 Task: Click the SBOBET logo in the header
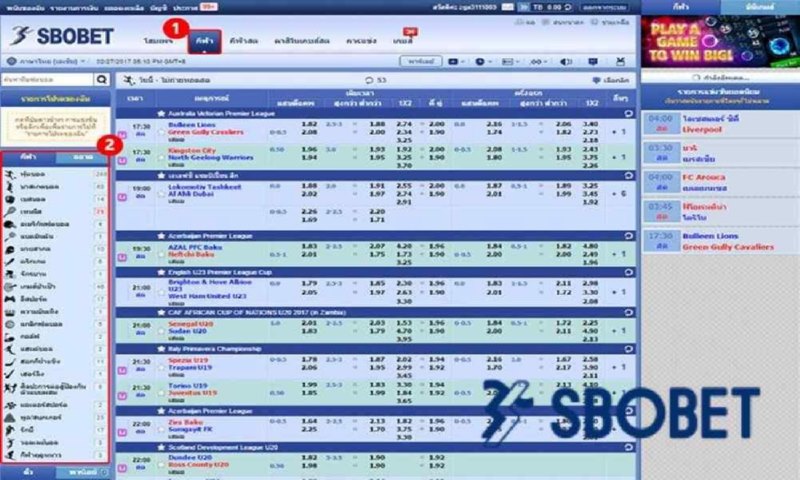[62, 36]
